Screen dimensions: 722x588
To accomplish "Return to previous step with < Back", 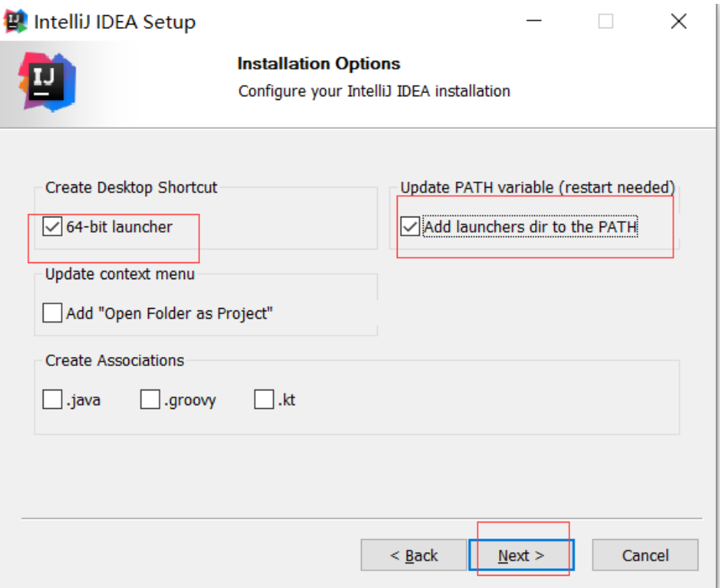I will point(414,555).
